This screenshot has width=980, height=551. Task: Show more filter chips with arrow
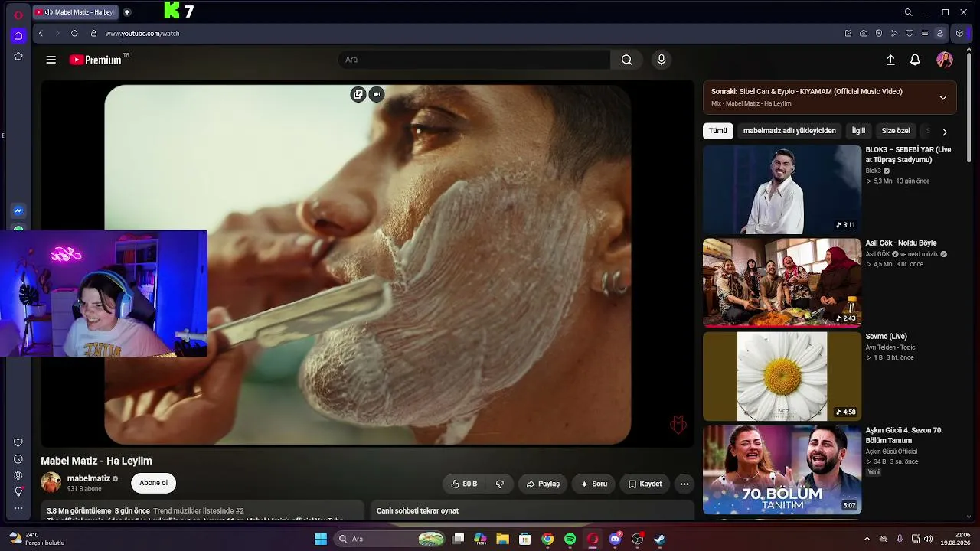[x=945, y=132]
